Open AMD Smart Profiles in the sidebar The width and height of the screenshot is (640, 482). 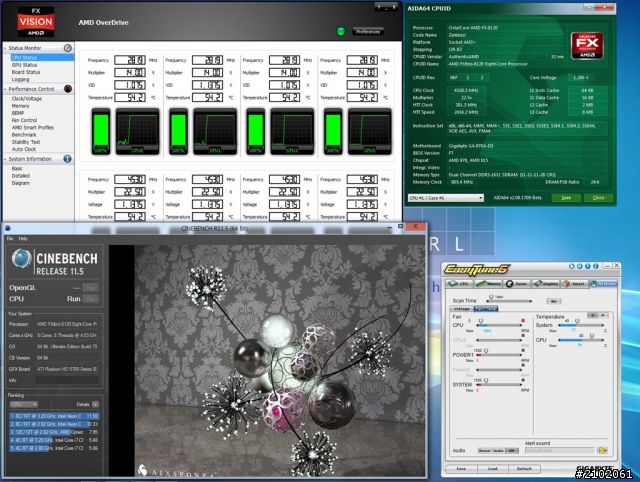33,127
